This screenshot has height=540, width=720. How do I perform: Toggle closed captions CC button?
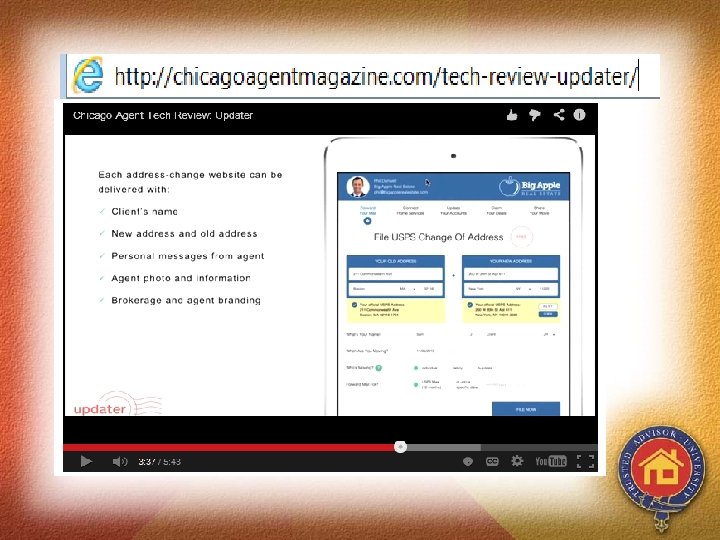pos(492,461)
